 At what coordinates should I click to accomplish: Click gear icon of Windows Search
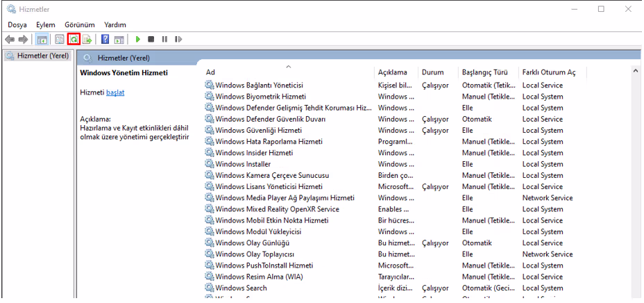click(210, 288)
